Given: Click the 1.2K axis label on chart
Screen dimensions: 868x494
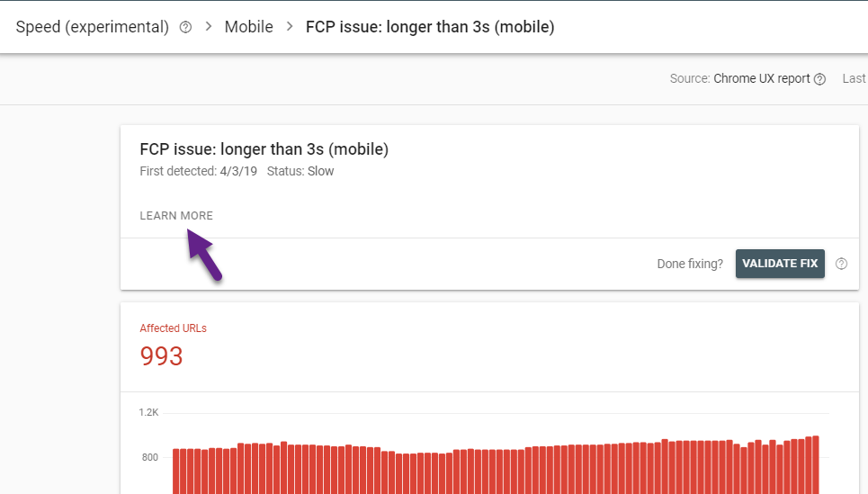Looking at the screenshot, I should click(x=148, y=412).
